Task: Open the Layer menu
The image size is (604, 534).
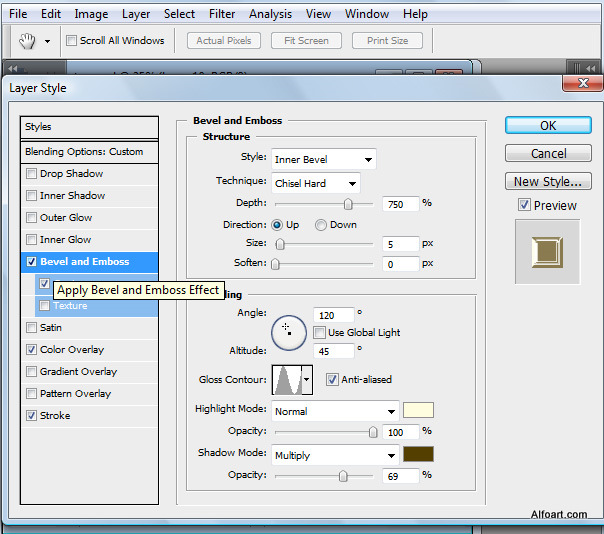Action: tap(136, 14)
